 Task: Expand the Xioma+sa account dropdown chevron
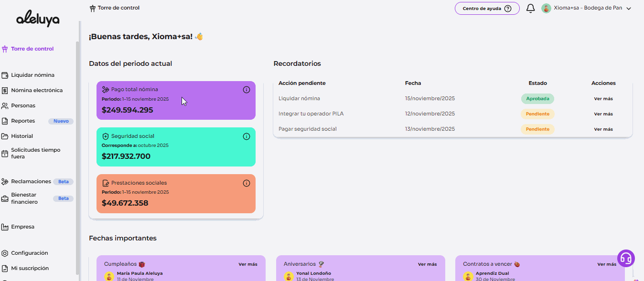pyautogui.click(x=629, y=9)
